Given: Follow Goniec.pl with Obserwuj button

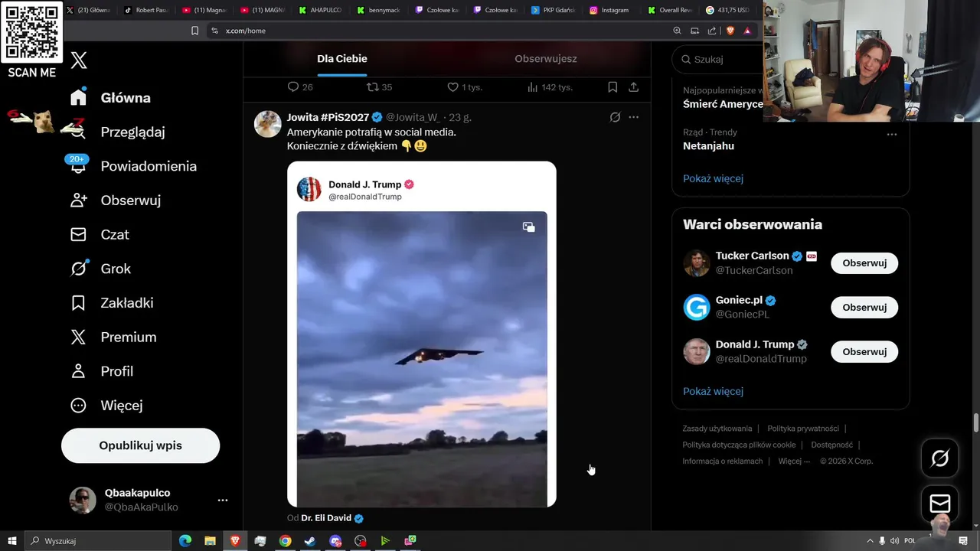Looking at the screenshot, I should click(864, 308).
